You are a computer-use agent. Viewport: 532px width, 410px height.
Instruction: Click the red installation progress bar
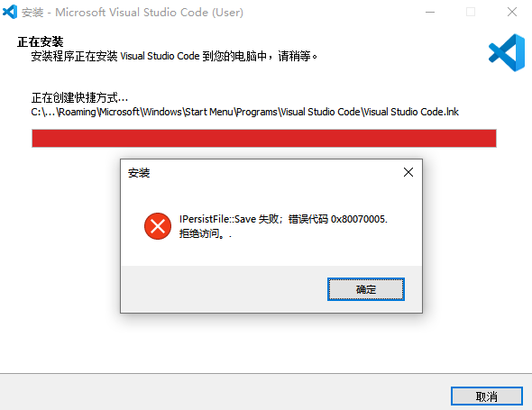[x=264, y=138]
